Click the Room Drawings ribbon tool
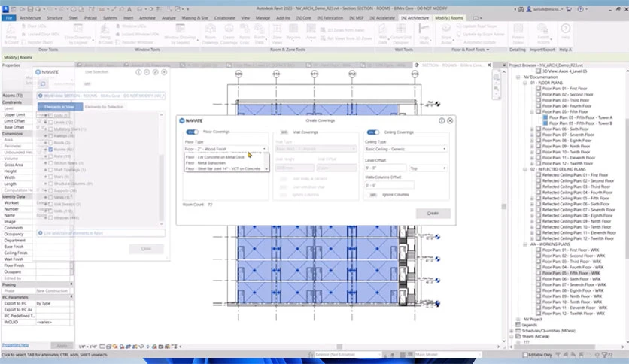629x364 pixels. coord(210,32)
